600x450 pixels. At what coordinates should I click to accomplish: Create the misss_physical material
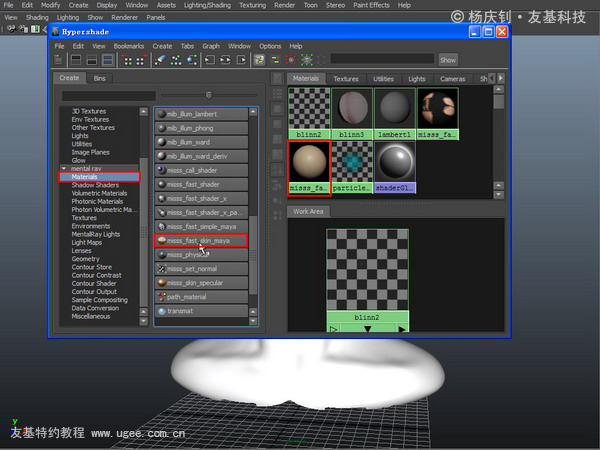pos(201,255)
